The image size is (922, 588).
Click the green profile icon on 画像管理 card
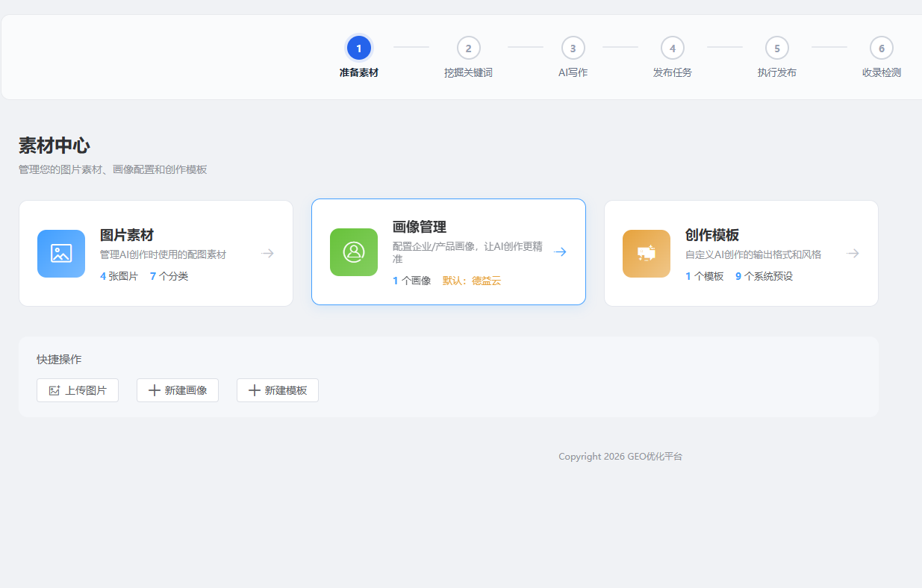click(x=353, y=253)
